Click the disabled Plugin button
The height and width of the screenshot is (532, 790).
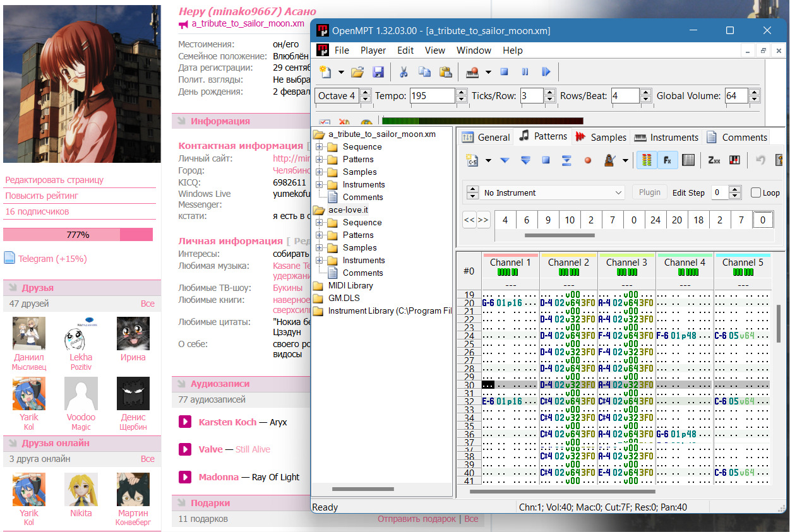(649, 192)
